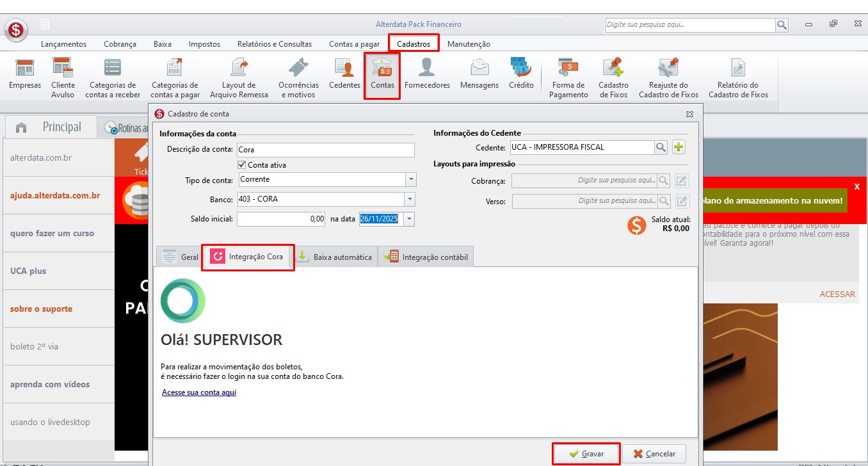
Task: Search Cedente with the magnifier icon
Action: 661,147
